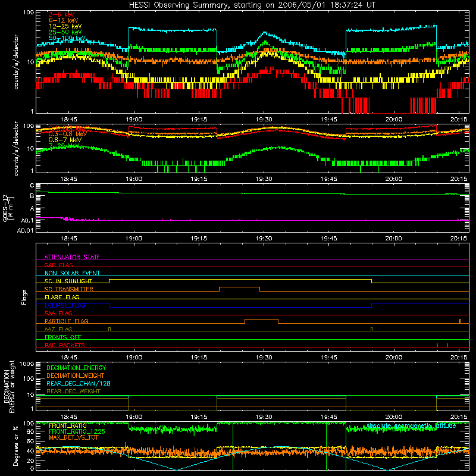The image size is (476, 476).
Task: Click the A0.1 tick on GOES axis
Action: [27, 220]
